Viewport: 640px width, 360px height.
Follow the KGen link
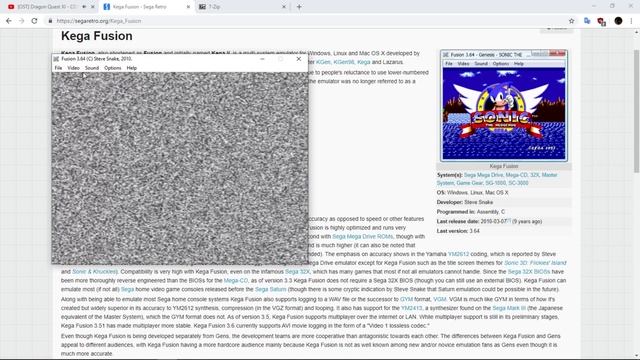coord(323,62)
